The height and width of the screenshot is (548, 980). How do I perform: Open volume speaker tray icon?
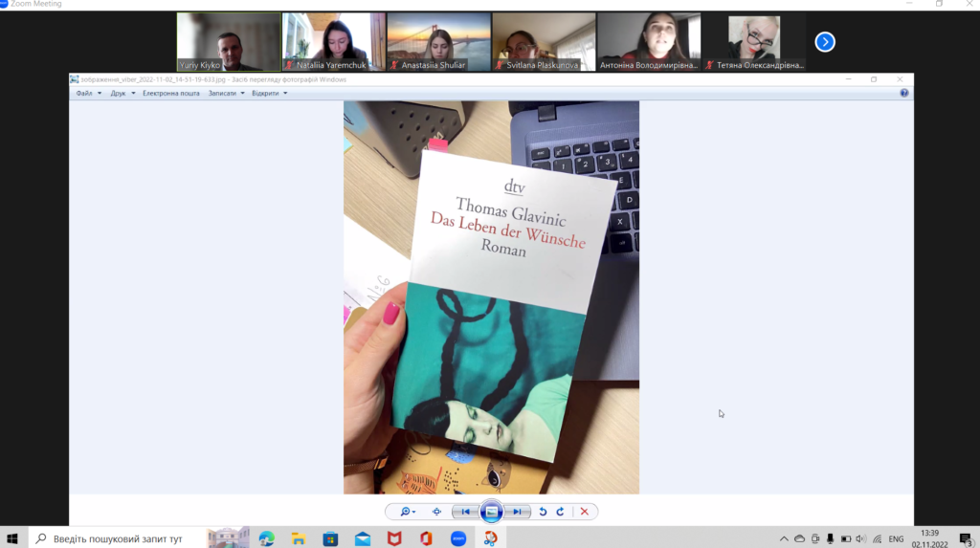(x=861, y=538)
